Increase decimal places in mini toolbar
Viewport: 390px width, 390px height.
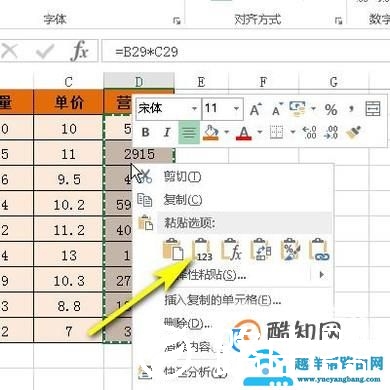click(x=310, y=132)
